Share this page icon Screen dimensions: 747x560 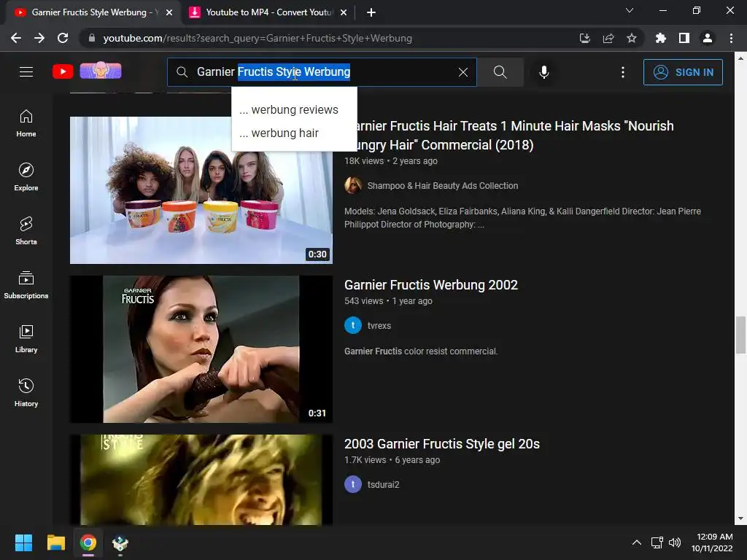pos(608,38)
